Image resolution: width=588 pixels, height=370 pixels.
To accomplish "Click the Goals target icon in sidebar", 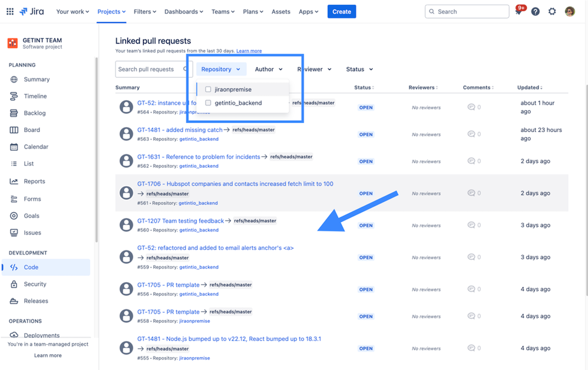I will [x=14, y=216].
